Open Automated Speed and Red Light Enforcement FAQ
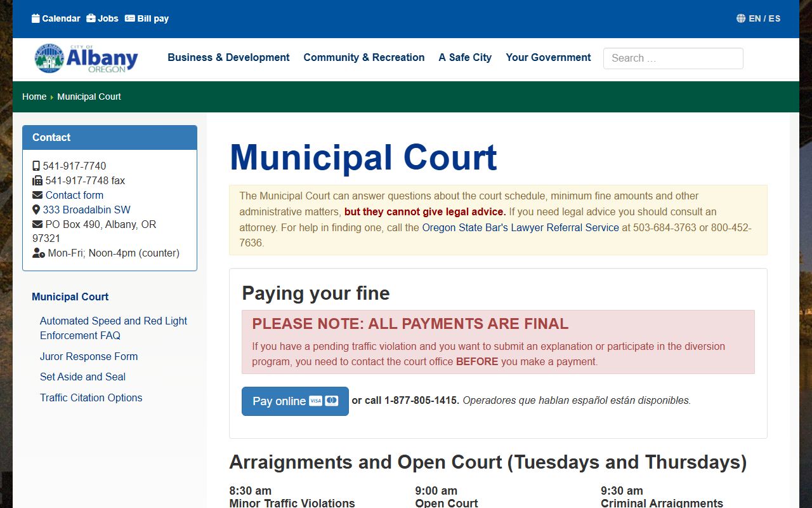Screen dimensions: 812x508 coord(114,328)
